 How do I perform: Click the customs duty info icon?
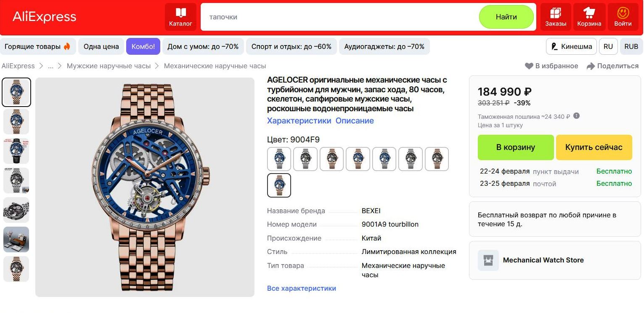pyautogui.click(x=577, y=116)
